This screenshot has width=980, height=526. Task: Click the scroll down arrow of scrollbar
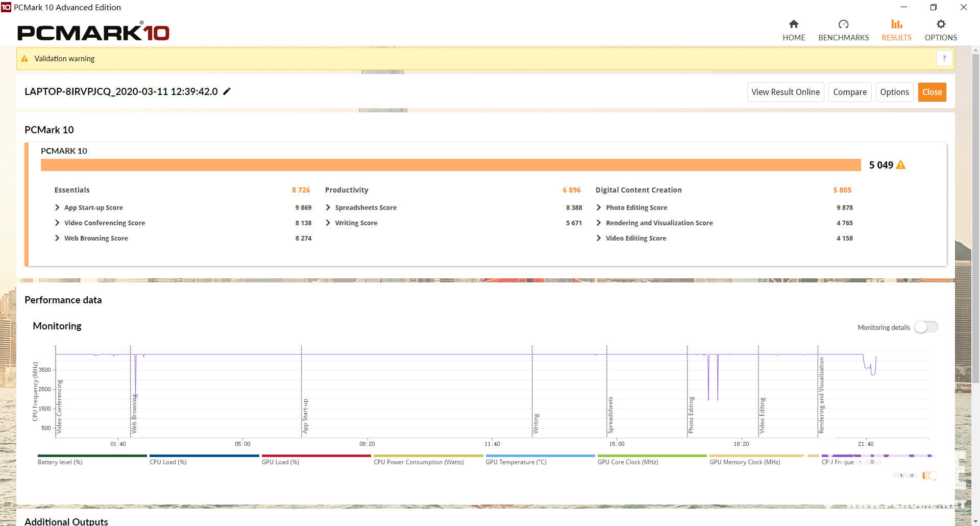[975, 522]
